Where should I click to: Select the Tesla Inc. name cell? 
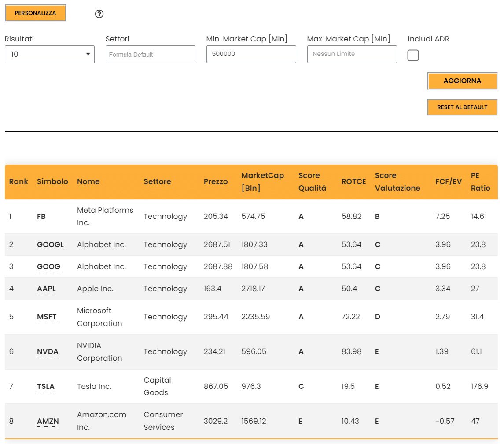tap(94, 386)
